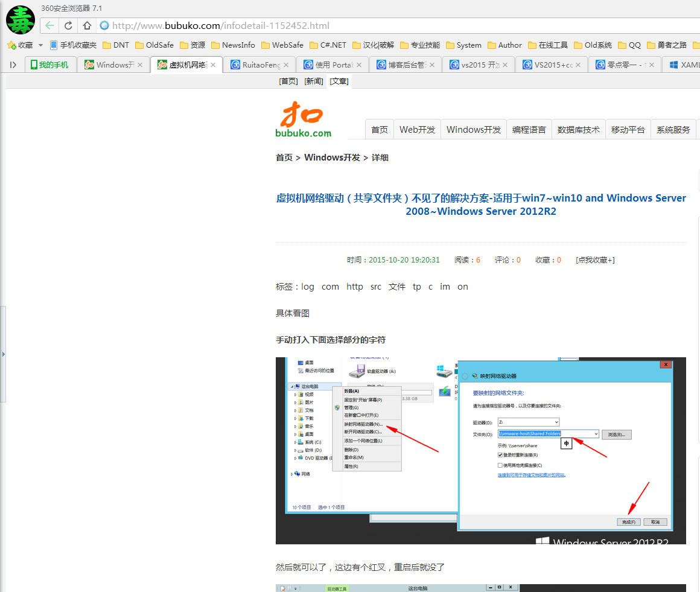Click the src tag
The height and width of the screenshot is (592, 700).
[376, 287]
